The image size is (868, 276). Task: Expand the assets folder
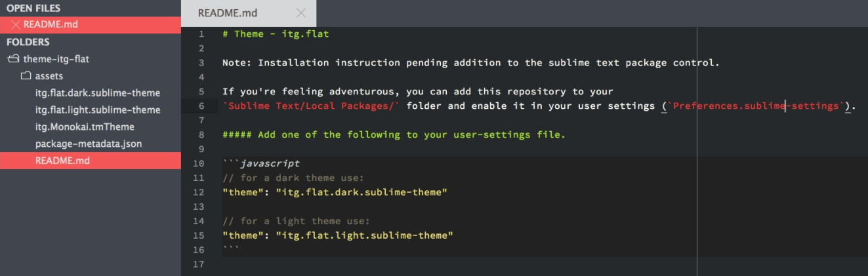click(26, 76)
